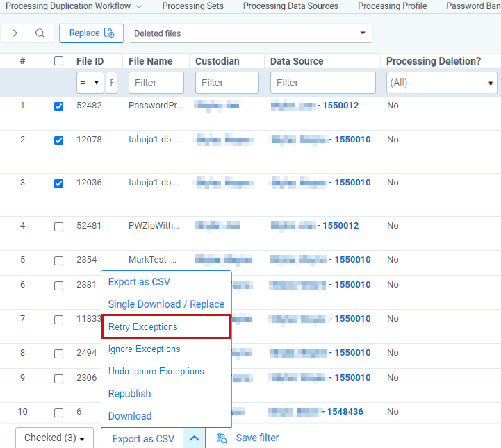
Task: Sort by Processing Deletion? column header
Action: point(434,61)
